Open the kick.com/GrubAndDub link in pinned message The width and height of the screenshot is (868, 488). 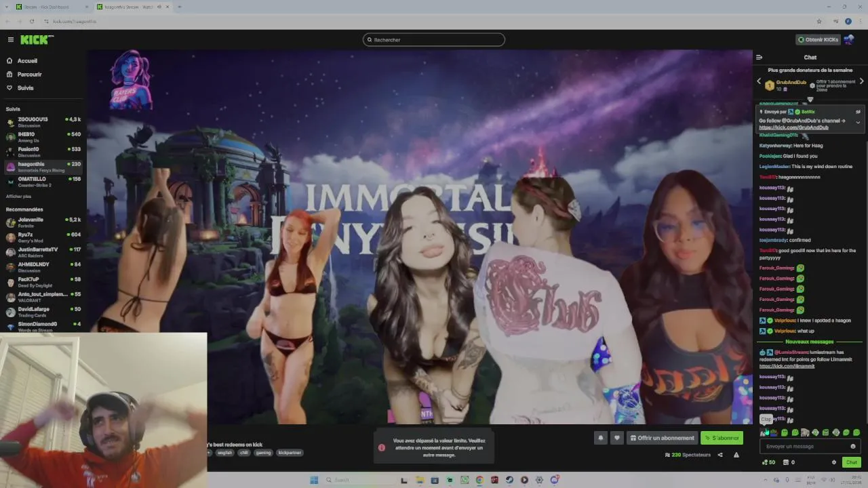pos(793,127)
